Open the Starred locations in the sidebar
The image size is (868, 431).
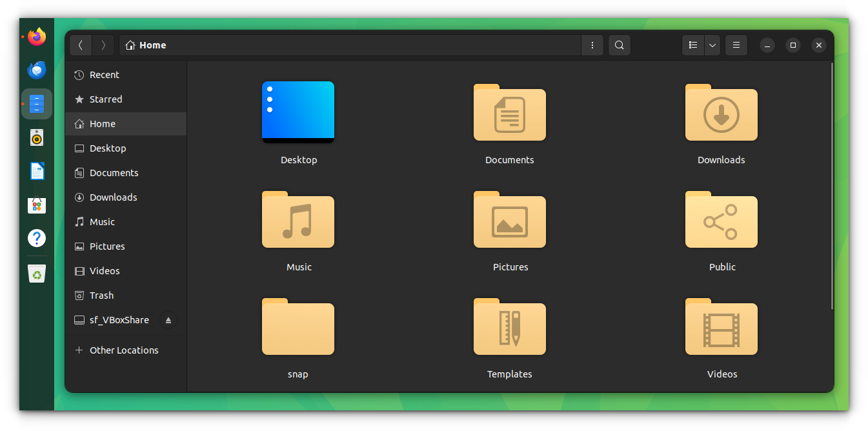(80, 99)
